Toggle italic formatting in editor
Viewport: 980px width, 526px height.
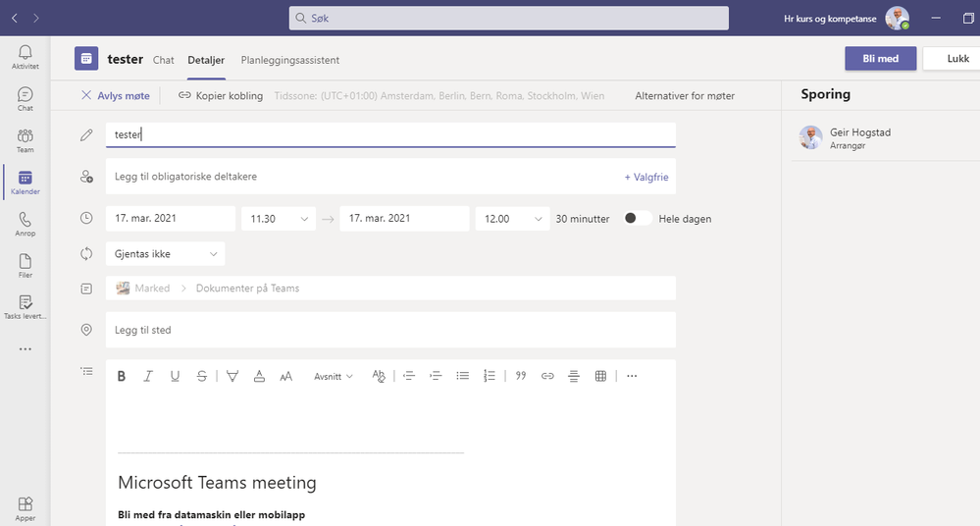click(x=148, y=376)
